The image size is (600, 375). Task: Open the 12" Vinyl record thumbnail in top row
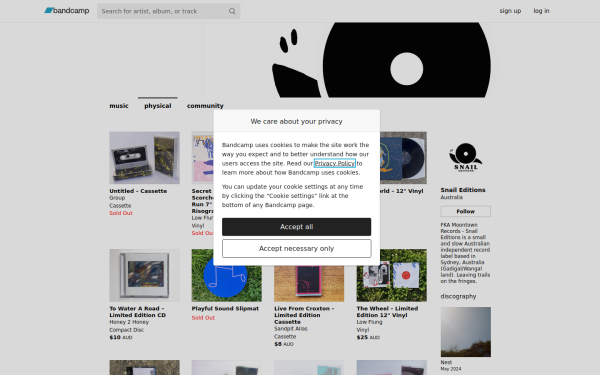tap(403, 158)
